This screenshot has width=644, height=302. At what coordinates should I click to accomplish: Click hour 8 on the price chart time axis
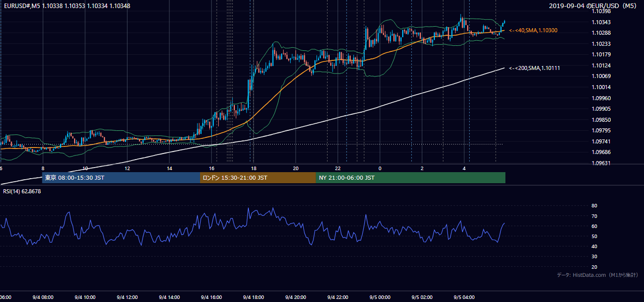43,169
